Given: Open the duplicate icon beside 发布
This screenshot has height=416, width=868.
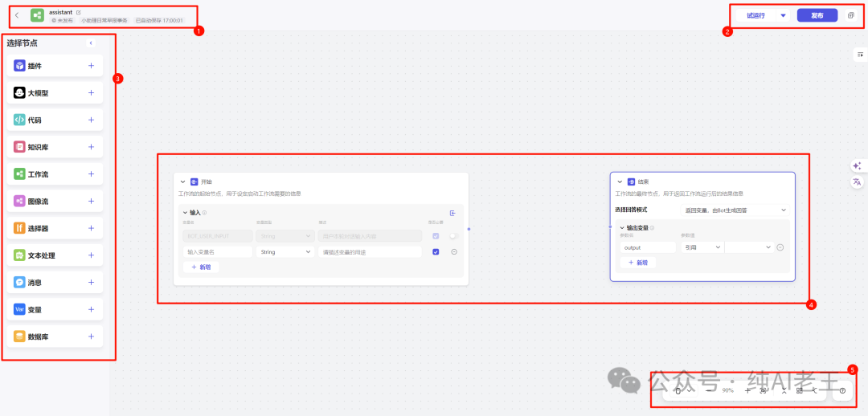Looking at the screenshot, I should [x=851, y=15].
